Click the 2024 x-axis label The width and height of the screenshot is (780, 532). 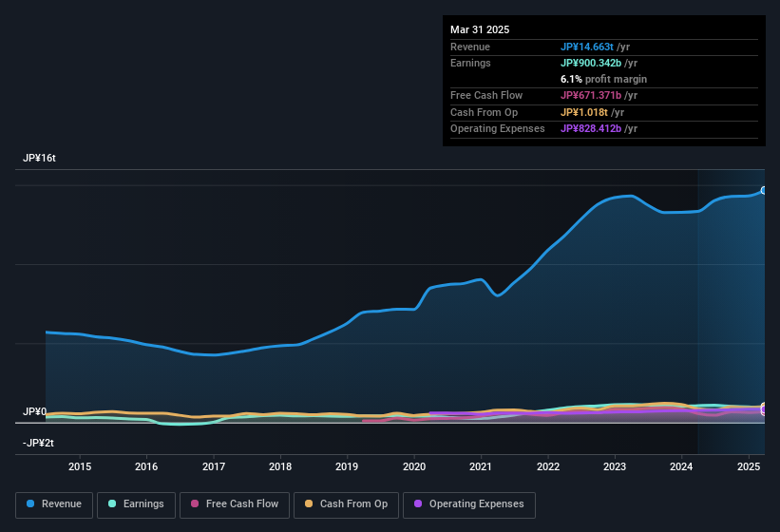point(681,466)
